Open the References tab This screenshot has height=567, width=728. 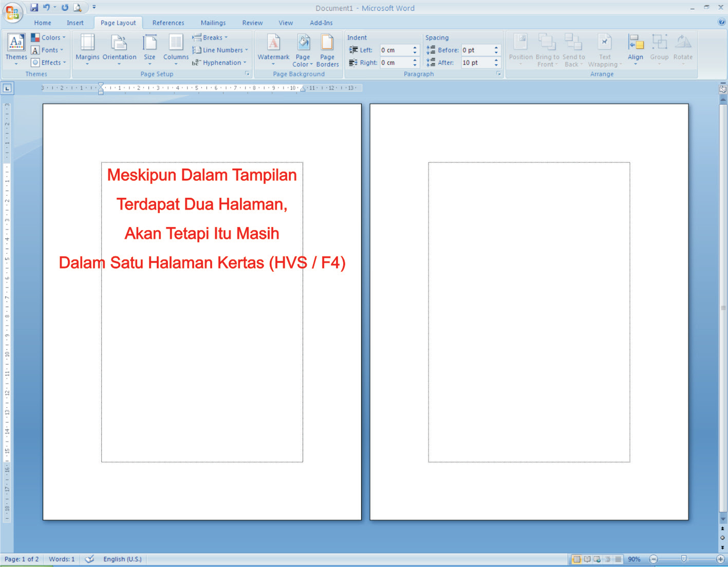tap(168, 23)
